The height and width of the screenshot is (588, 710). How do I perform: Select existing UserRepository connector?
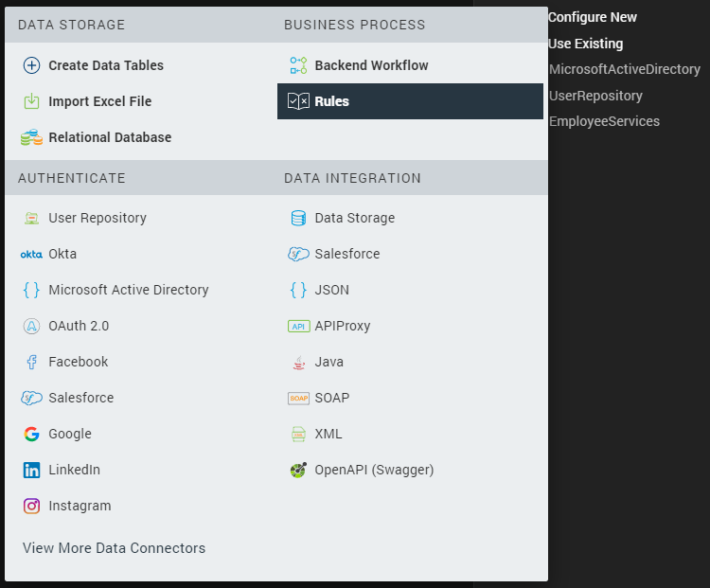click(595, 96)
